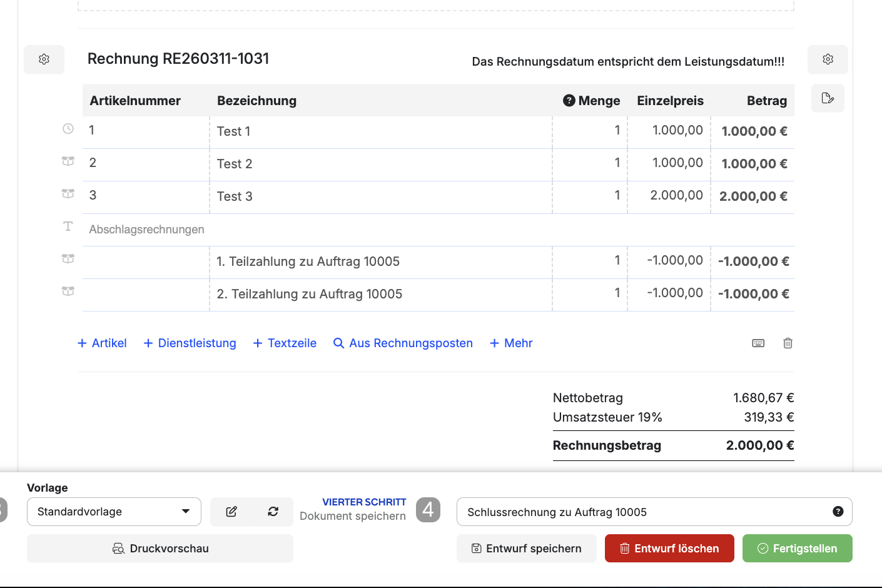Viewport: 882px width, 588px height.
Task: Open the Standardvorlage template dropdown
Action: point(114,512)
